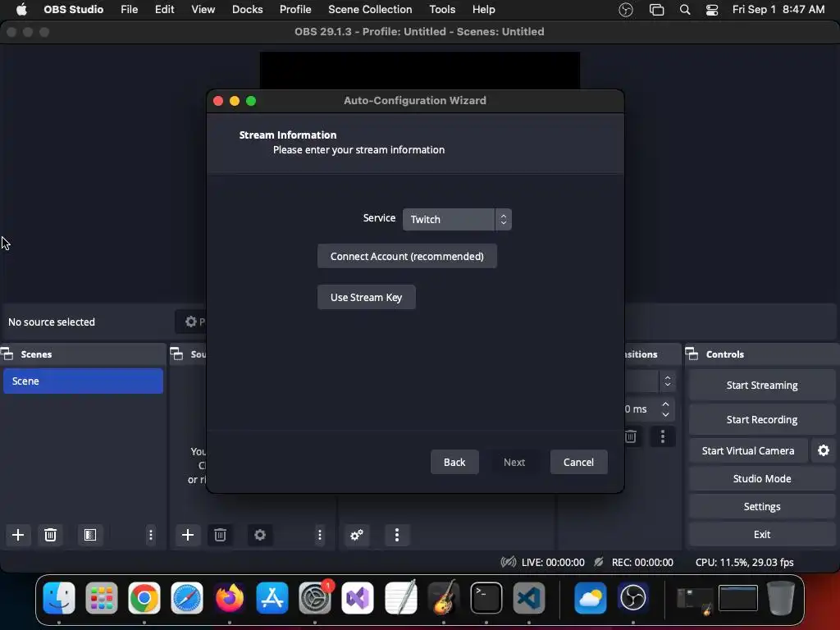Image resolution: width=840 pixels, height=630 pixels.
Task: Launch Google Chrome from the dock
Action: coord(144,598)
